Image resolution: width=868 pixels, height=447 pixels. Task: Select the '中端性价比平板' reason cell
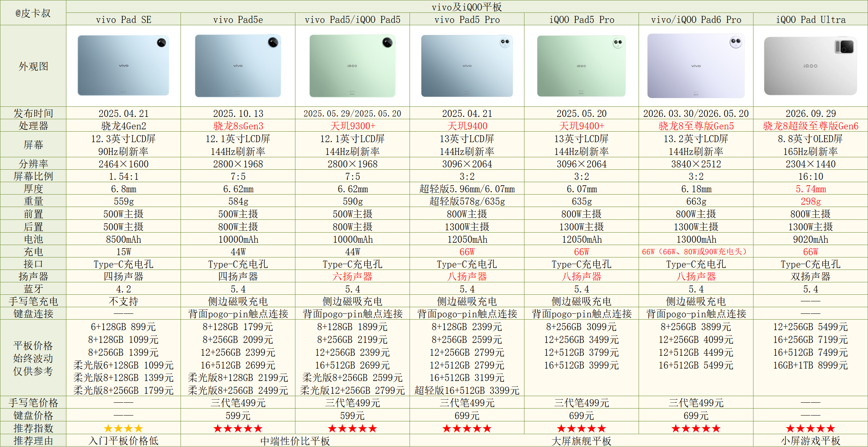click(x=295, y=441)
